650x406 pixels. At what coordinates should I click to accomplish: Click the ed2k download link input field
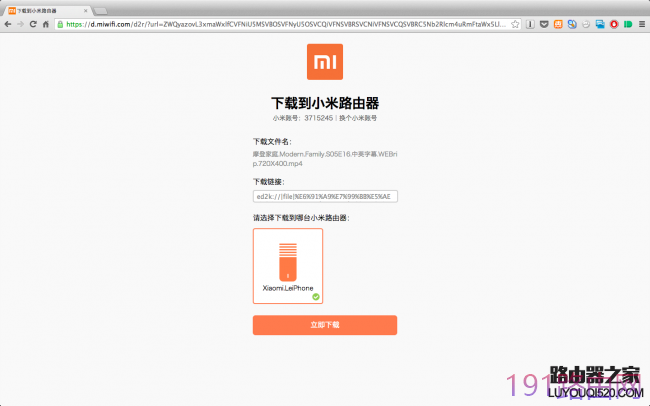tap(325, 197)
